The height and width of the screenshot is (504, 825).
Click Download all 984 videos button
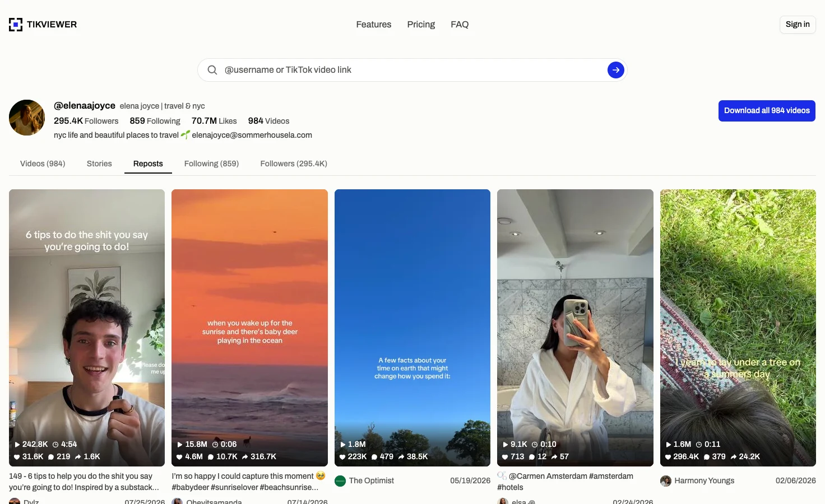click(767, 111)
